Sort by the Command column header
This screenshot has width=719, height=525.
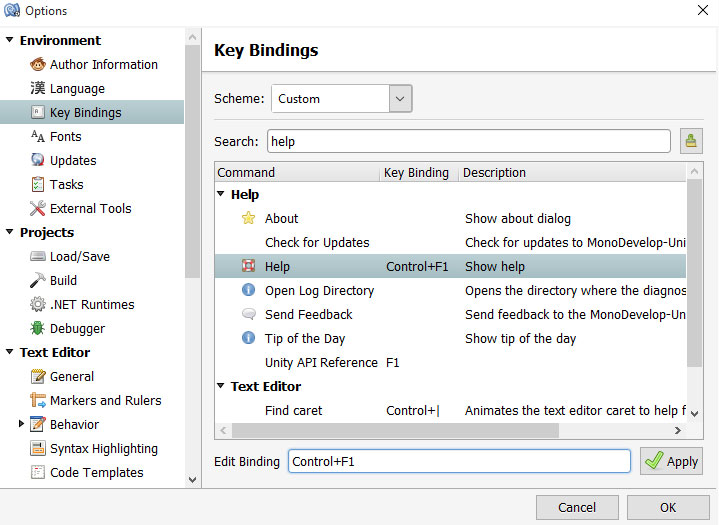pos(297,172)
